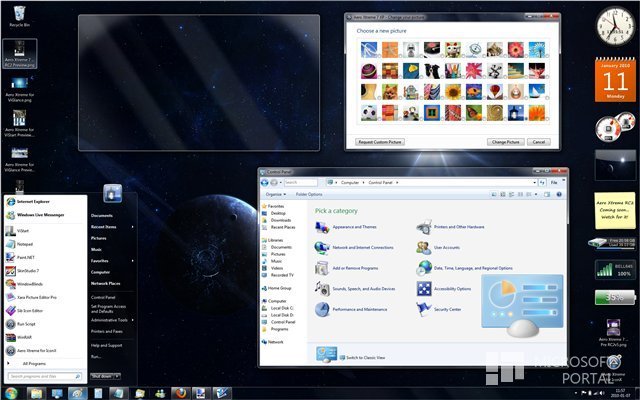Select the soccer ball account picture
This screenshot has height=400, width=640.
click(x=369, y=113)
